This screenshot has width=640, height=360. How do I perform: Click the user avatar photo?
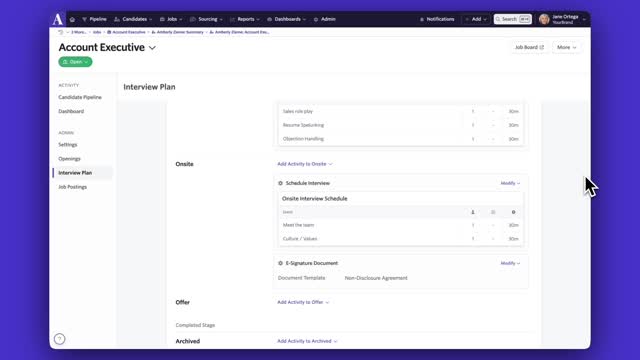544,19
